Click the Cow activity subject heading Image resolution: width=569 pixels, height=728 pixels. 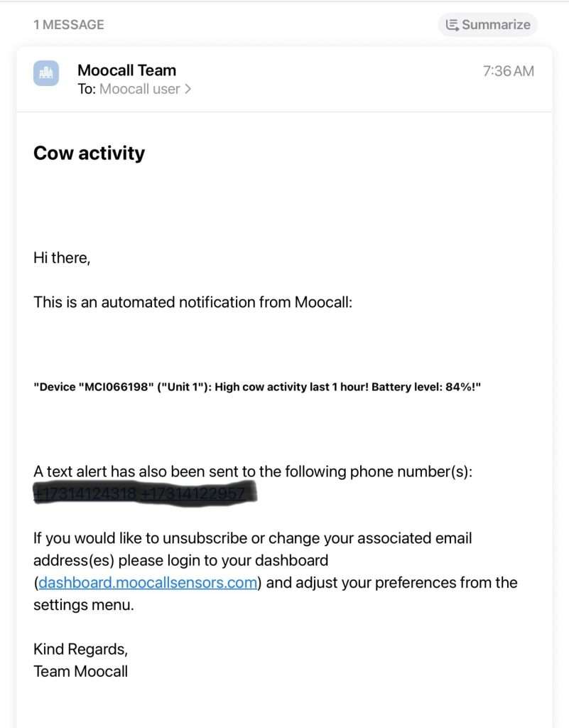click(89, 154)
